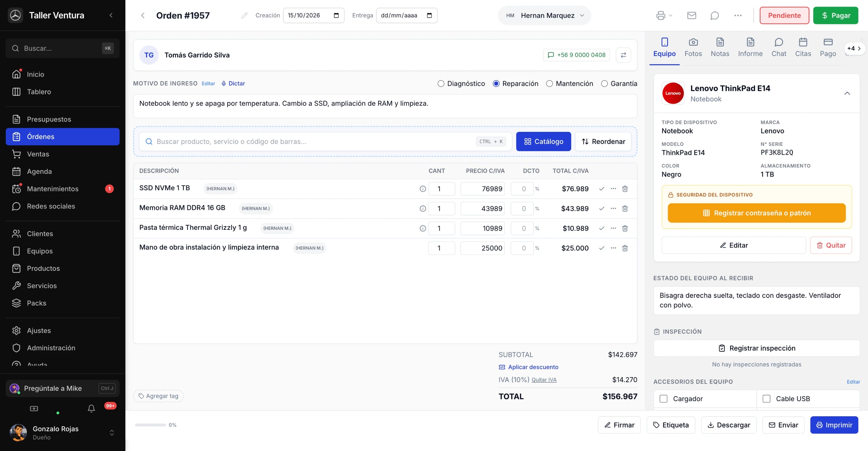Go back with the arrow beside Orden #1957
Viewport: 868px width, 451px height.
143,16
